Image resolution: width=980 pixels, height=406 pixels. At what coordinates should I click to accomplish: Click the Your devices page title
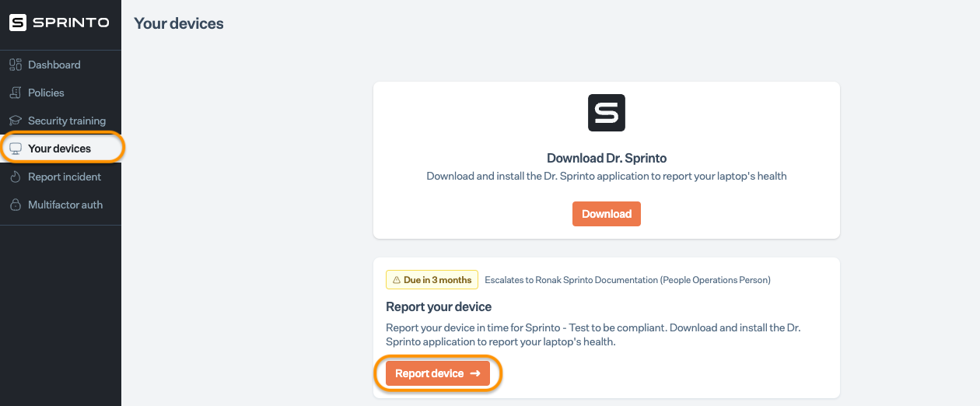[x=179, y=23]
